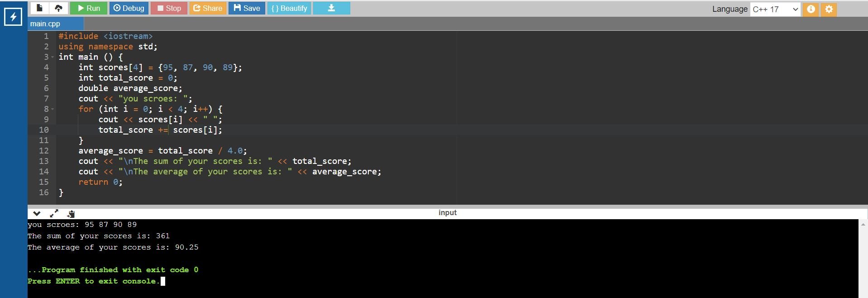Select the input tab in console
Image resolution: width=868 pixels, height=298 pixels.
(447, 213)
